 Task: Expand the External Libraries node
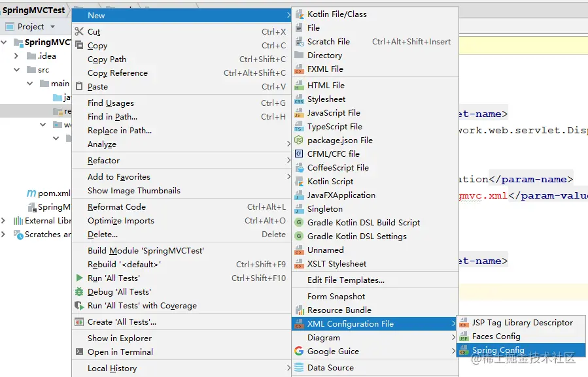pyautogui.click(x=3, y=221)
